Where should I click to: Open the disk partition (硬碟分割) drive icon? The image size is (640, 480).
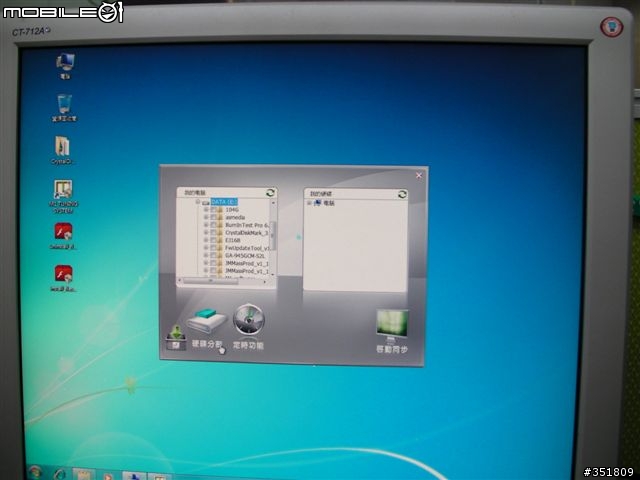[x=207, y=320]
